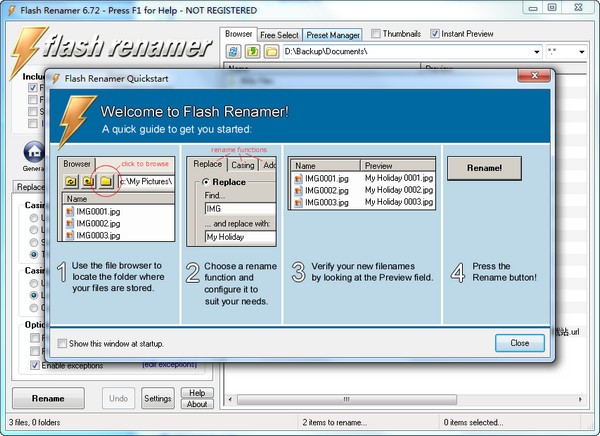Click the Undo button
Viewport: 600px width, 436px height.
click(x=118, y=398)
